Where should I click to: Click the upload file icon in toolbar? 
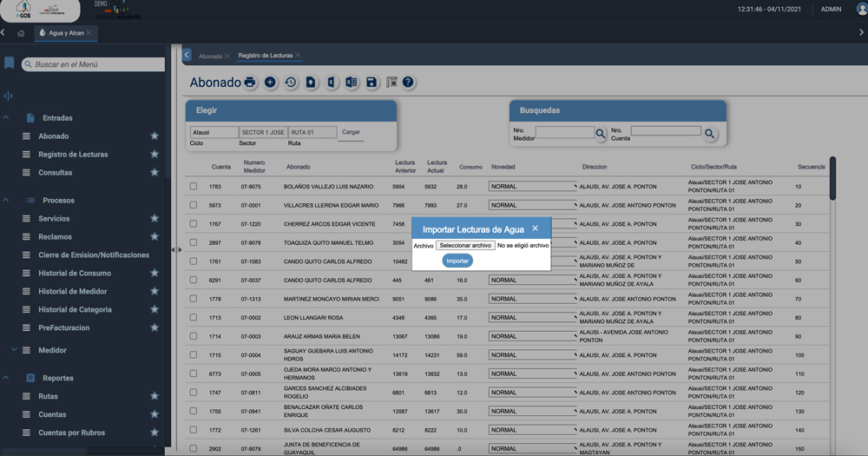(311, 83)
